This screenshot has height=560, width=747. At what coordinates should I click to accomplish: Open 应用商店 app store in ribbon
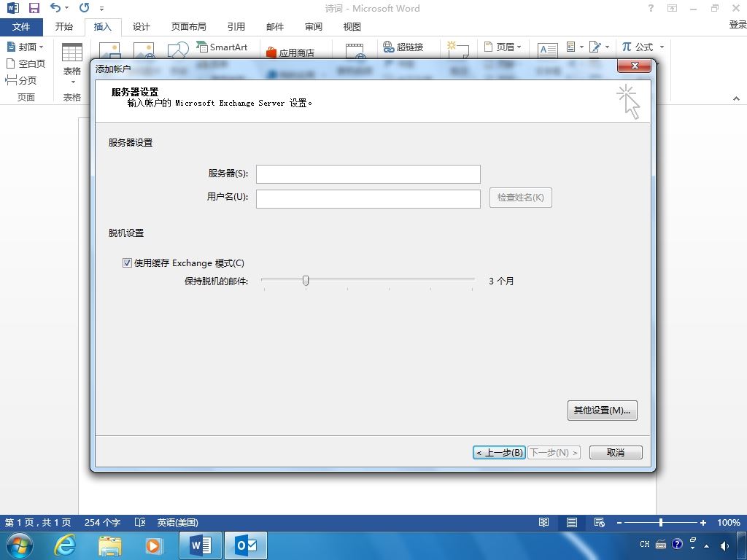tap(290, 52)
